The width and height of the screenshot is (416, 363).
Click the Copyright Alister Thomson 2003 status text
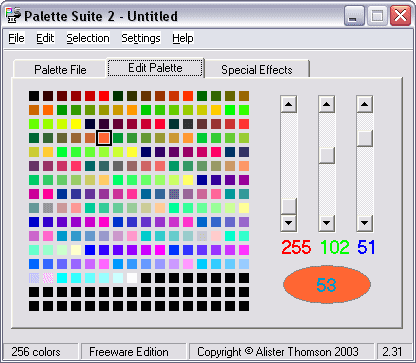(x=278, y=352)
